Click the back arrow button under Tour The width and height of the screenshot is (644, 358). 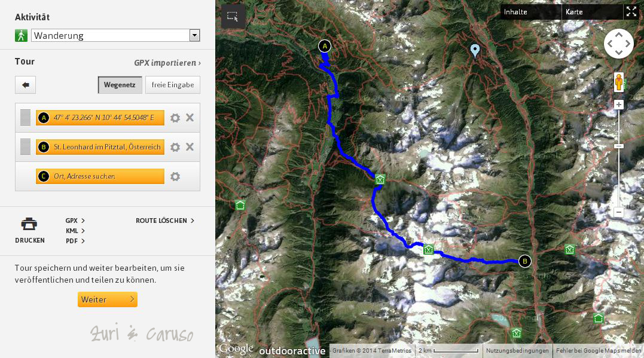coord(26,85)
